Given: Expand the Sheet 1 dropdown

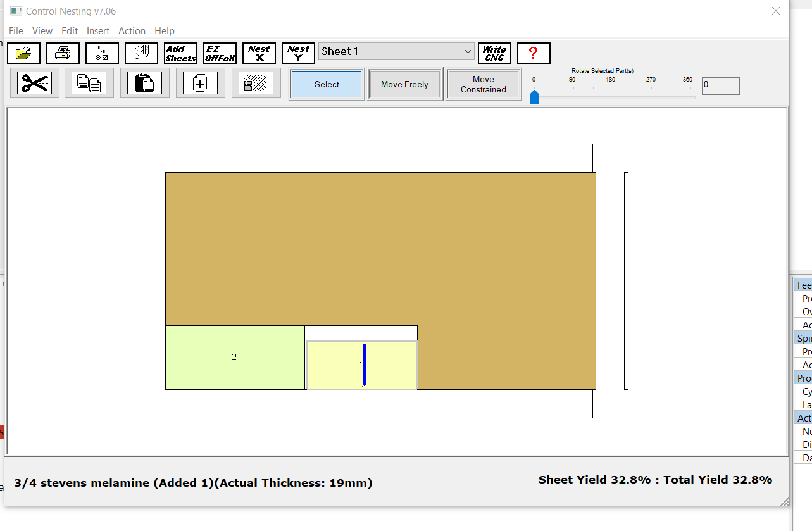Looking at the screenshot, I should tap(468, 52).
